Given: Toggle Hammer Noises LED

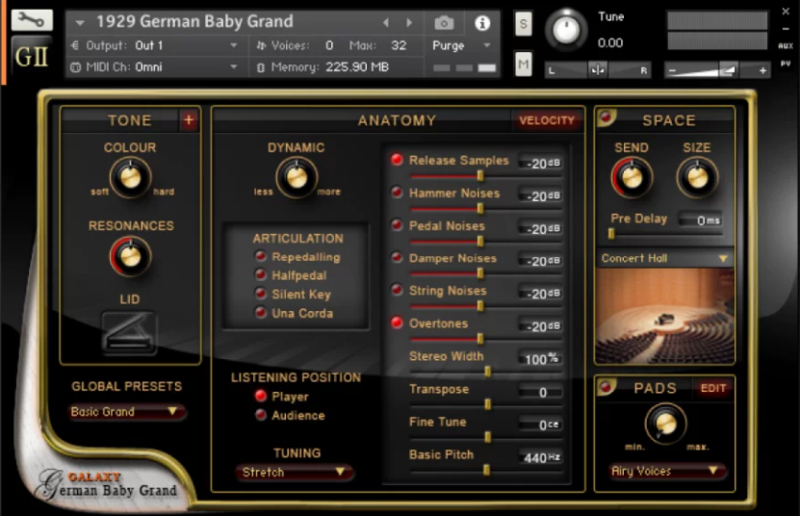Looking at the screenshot, I should 397,192.
